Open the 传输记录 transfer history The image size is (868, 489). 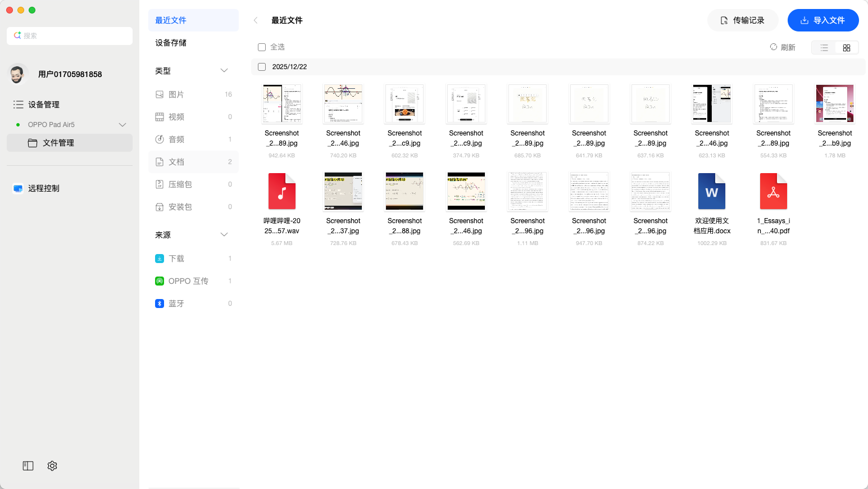tap(743, 20)
